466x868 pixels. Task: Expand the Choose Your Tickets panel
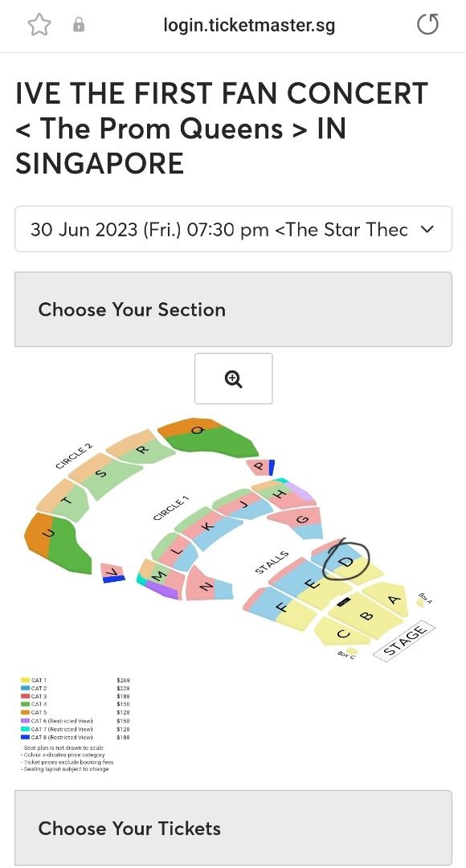[x=233, y=828]
